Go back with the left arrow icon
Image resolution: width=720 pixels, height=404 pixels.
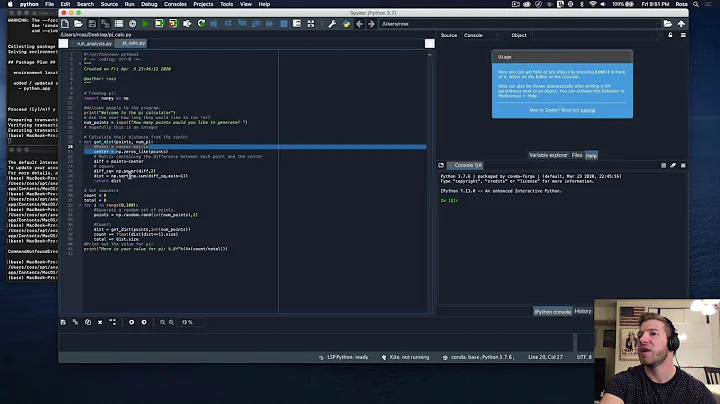[x=359, y=24]
